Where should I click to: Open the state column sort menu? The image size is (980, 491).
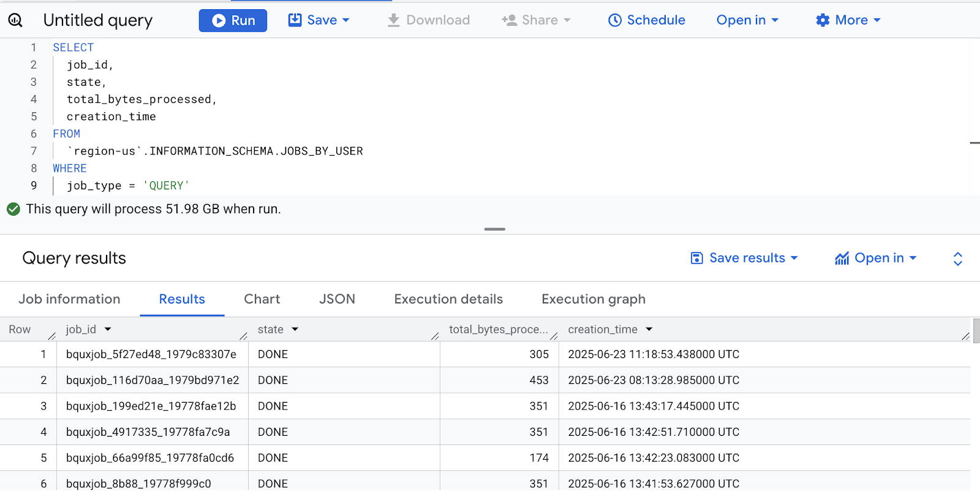295,330
